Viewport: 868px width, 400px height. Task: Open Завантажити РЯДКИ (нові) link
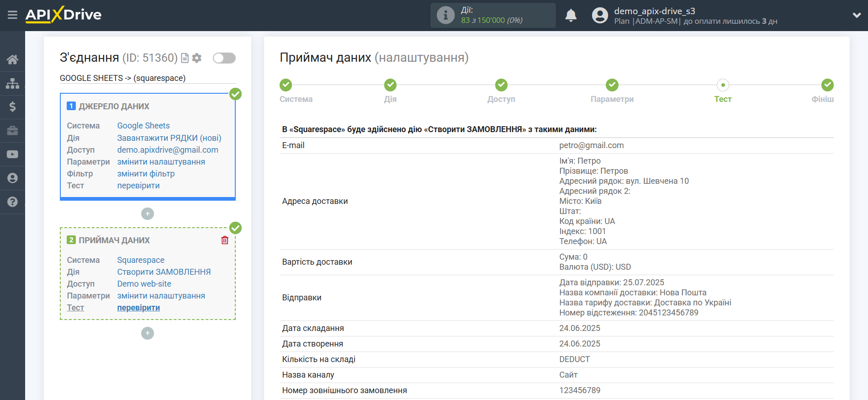pyautogui.click(x=169, y=138)
